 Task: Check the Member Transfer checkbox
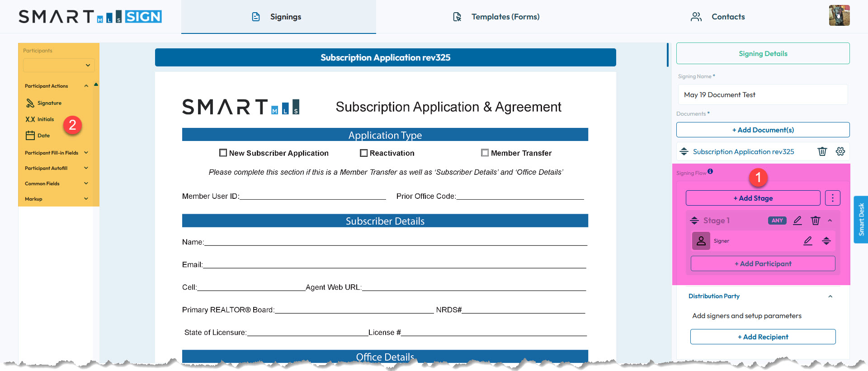(x=485, y=153)
